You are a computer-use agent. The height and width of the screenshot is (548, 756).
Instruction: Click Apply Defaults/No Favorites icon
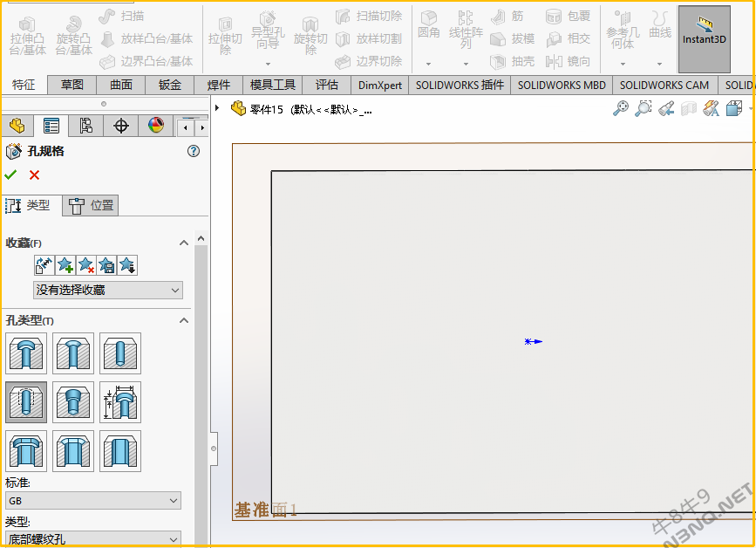(x=44, y=265)
